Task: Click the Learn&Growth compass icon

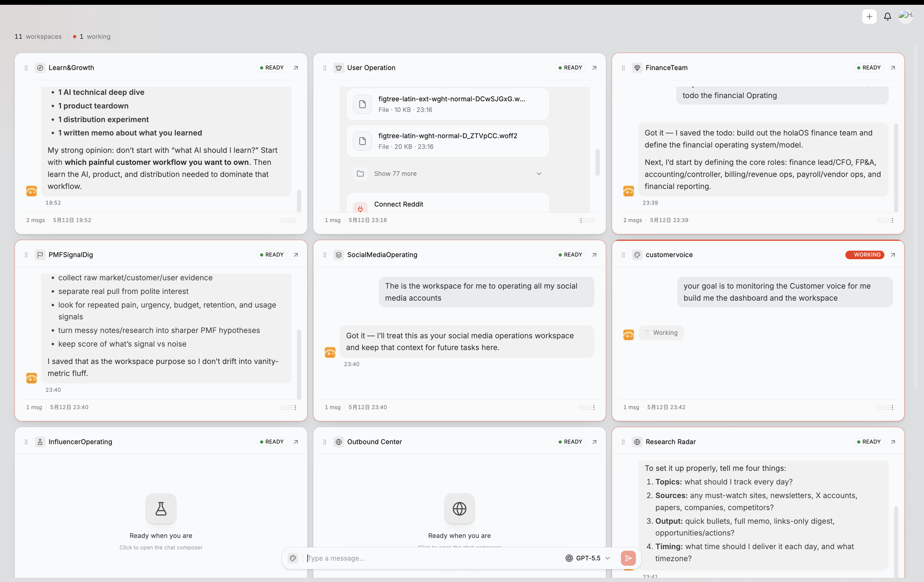Action: tap(40, 68)
